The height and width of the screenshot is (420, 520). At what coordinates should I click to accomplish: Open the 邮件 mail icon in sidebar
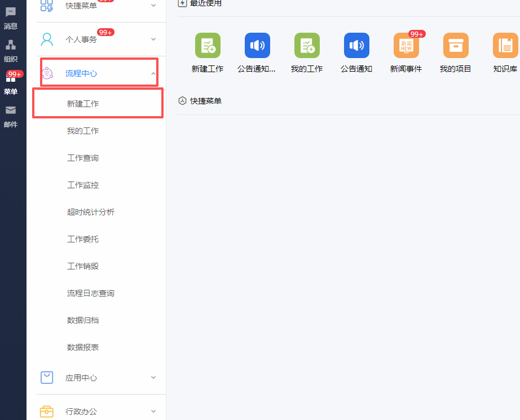coord(11,110)
